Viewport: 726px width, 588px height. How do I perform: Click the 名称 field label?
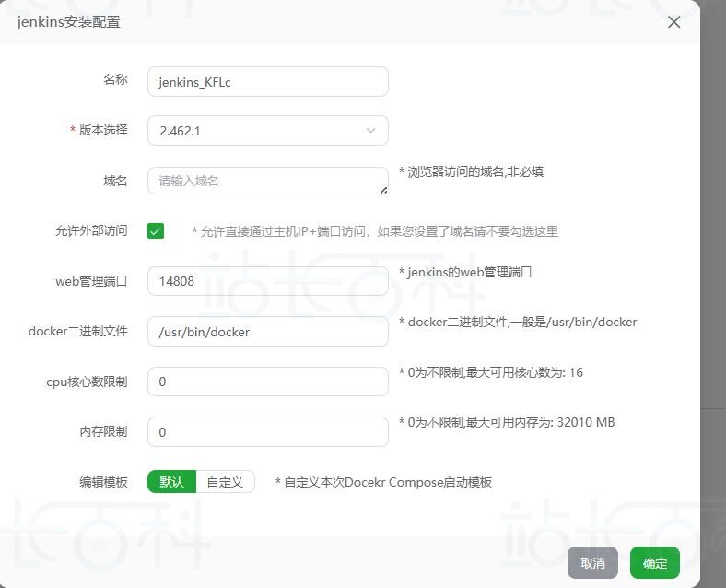115,79
